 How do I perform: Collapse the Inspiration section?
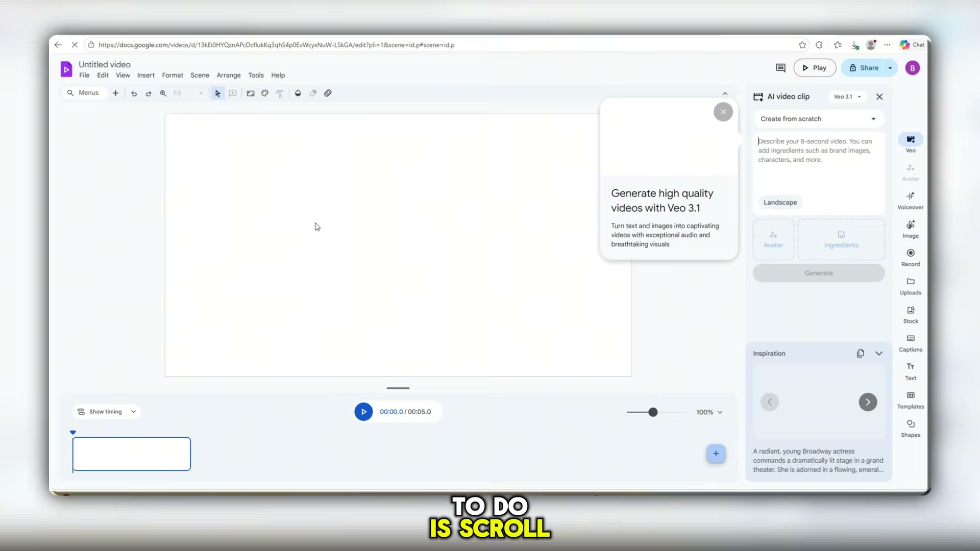(x=879, y=353)
